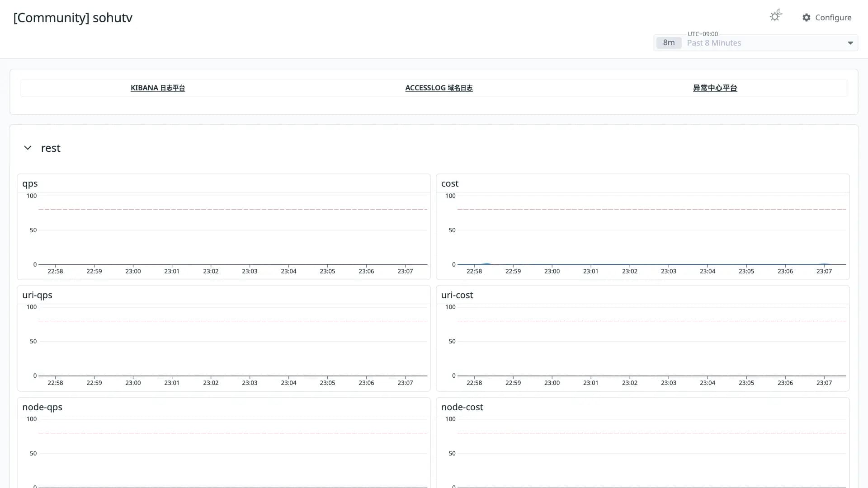The height and width of the screenshot is (488, 868).
Task: Click the uri-qps chart title
Action: pos(37,296)
